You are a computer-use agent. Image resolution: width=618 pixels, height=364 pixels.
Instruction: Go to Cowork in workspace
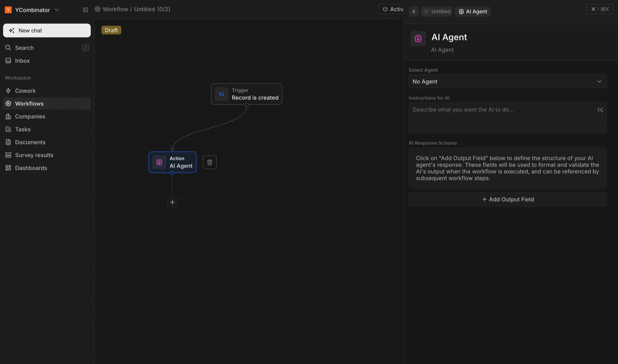pos(47,91)
